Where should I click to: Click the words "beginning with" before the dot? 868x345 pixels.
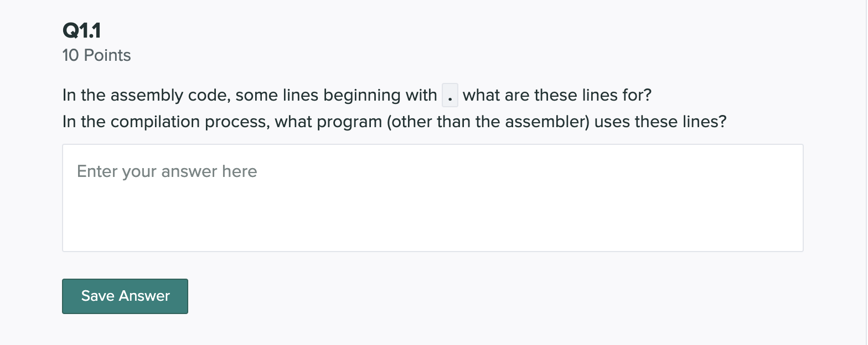tap(380, 96)
